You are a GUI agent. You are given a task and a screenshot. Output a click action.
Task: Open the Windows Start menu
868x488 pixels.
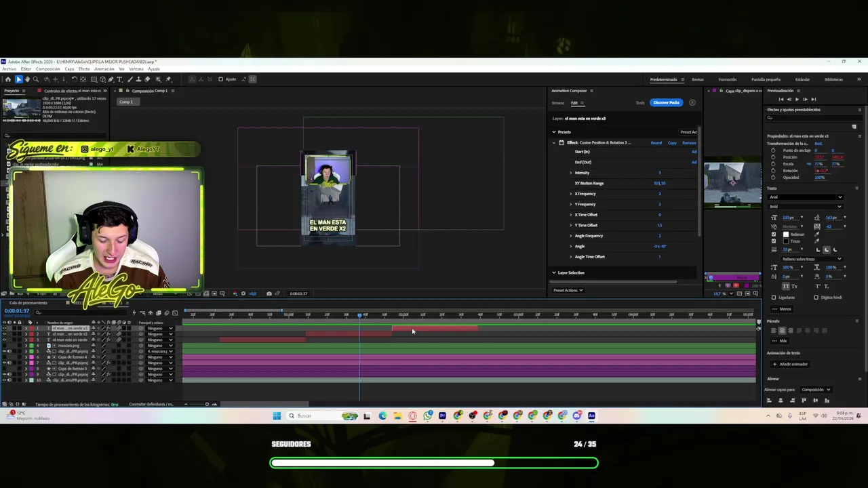277,415
